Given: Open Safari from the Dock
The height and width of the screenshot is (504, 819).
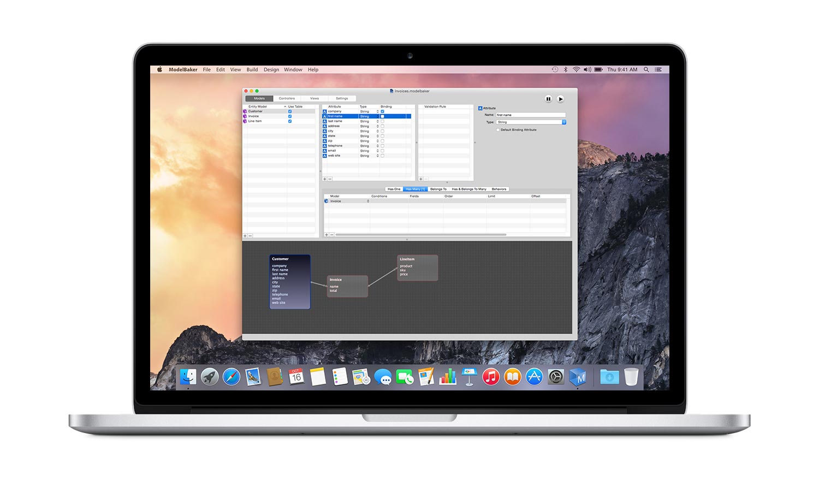Looking at the screenshot, I should 231,377.
